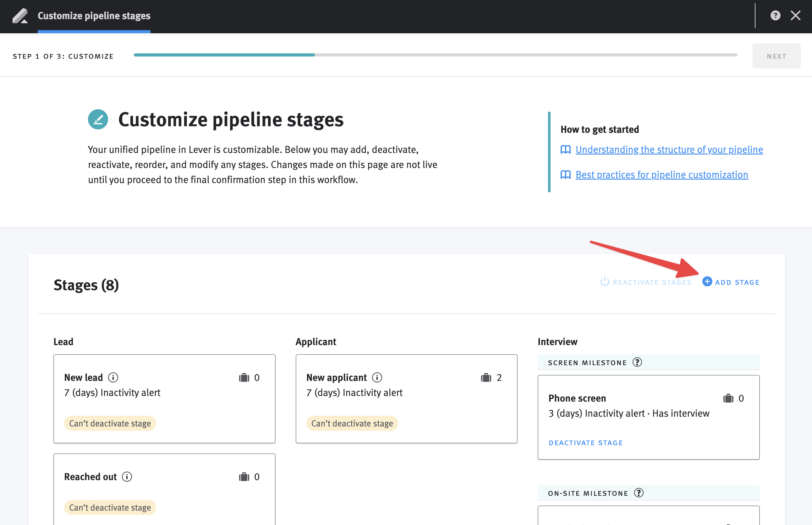The height and width of the screenshot is (525, 812).
Task: Click the ON-SITE MILESTONE label
Action: click(588, 493)
